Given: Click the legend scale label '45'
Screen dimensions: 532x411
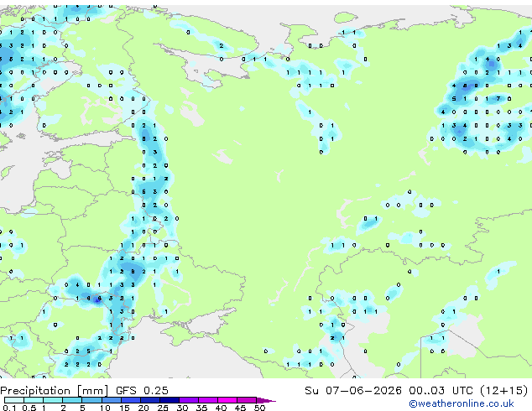Looking at the screenshot, I should pyautogui.click(x=240, y=408).
